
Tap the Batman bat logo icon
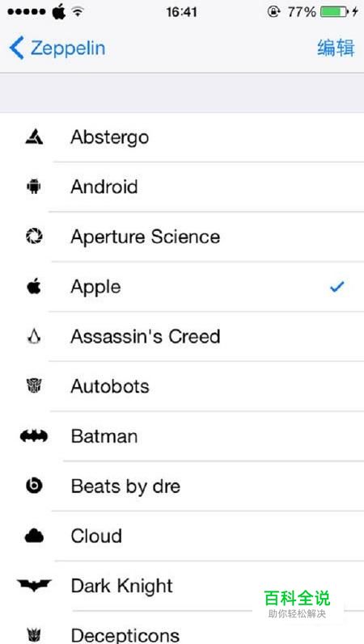[x=34, y=436]
